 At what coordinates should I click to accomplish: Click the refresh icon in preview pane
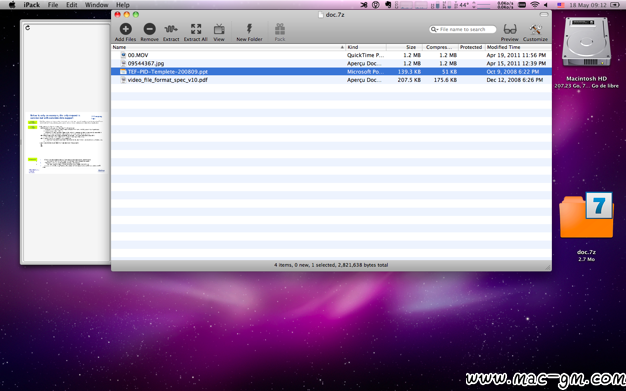coord(28,28)
